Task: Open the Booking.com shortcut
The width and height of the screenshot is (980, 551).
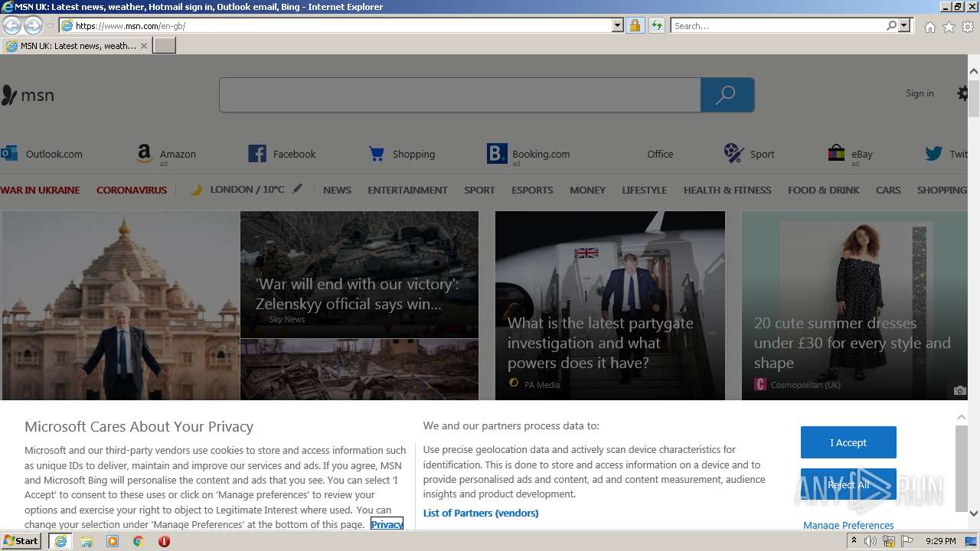Action: [528, 154]
